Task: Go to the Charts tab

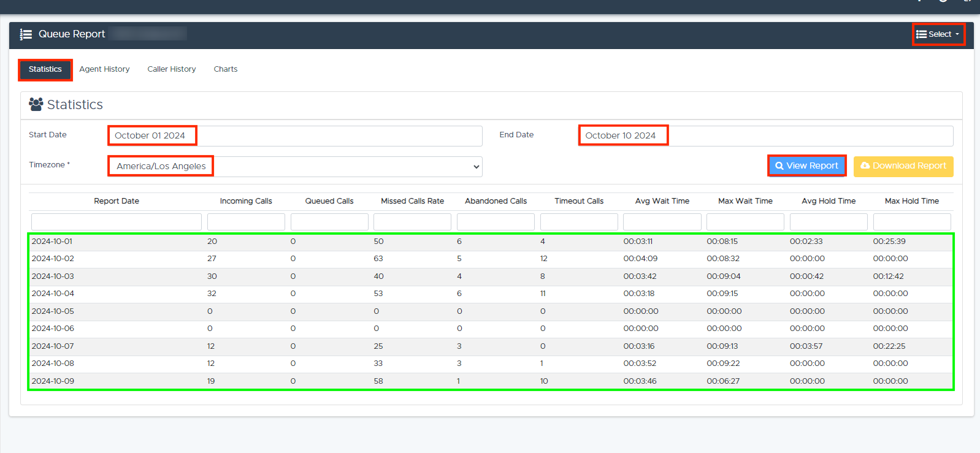Action: point(225,69)
